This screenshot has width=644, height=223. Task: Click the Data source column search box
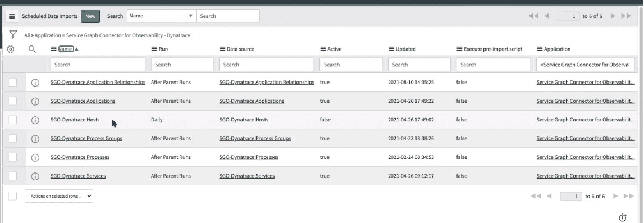(267, 65)
